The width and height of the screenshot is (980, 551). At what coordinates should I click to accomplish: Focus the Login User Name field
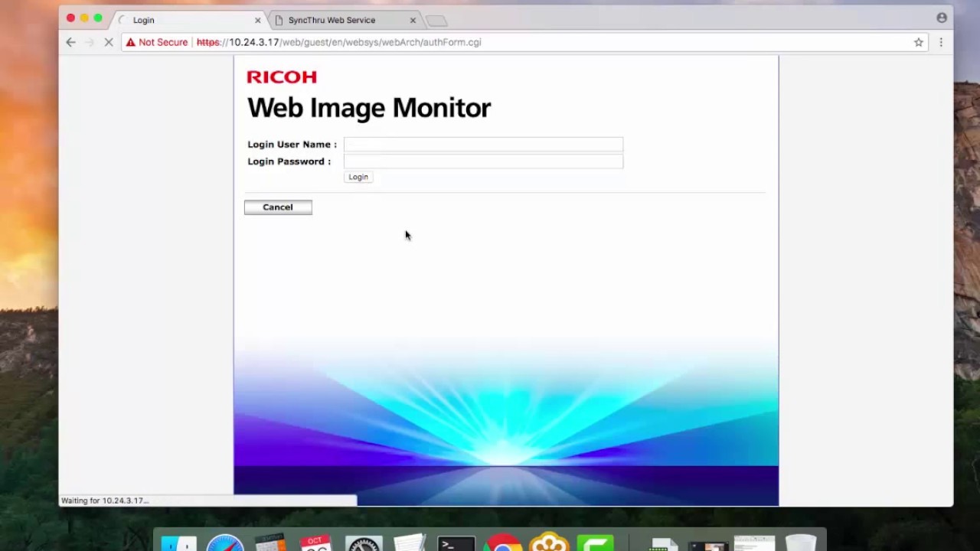pos(483,145)
